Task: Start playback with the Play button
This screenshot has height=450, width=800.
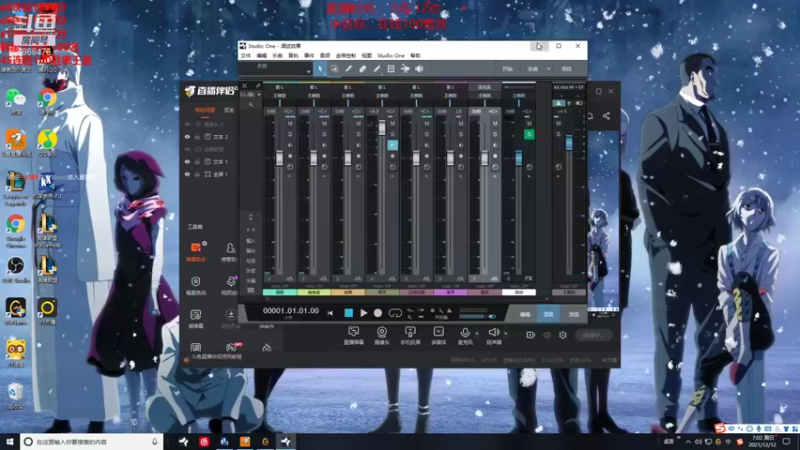Action: click(363, 313)
